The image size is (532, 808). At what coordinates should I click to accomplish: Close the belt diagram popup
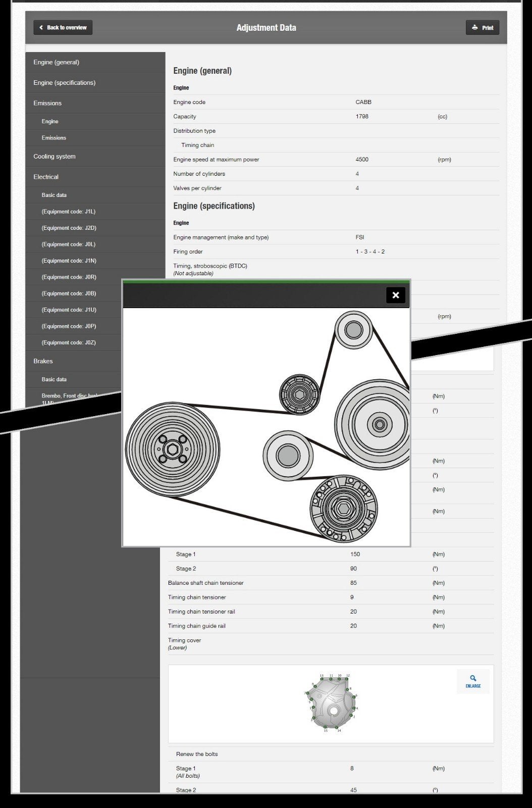(x=396, y=295)
